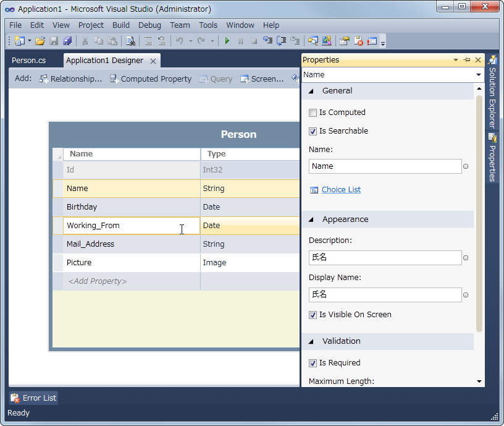Click the Save All icon
504x426 pixels.
pyautogui.click(x=67, y=41)
